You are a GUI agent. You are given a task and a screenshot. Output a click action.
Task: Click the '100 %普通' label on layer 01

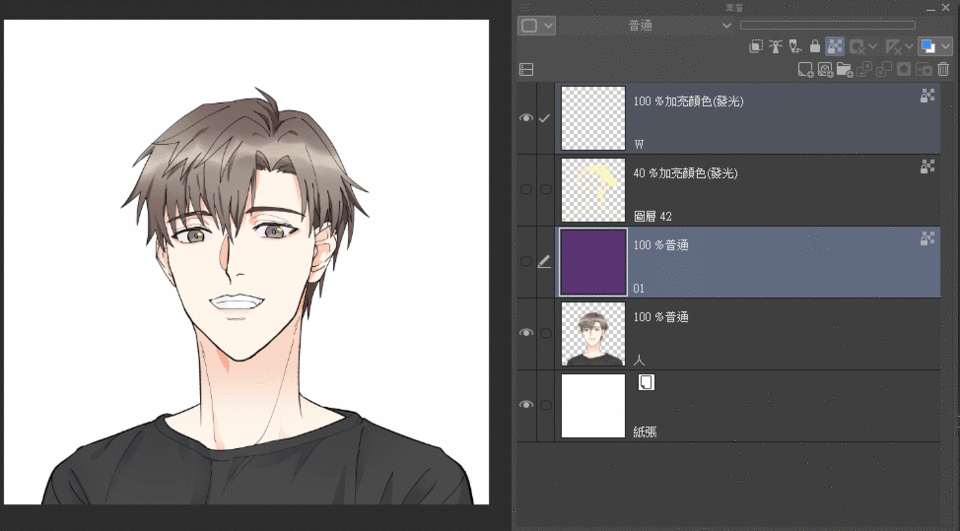[x=661, y=245]
